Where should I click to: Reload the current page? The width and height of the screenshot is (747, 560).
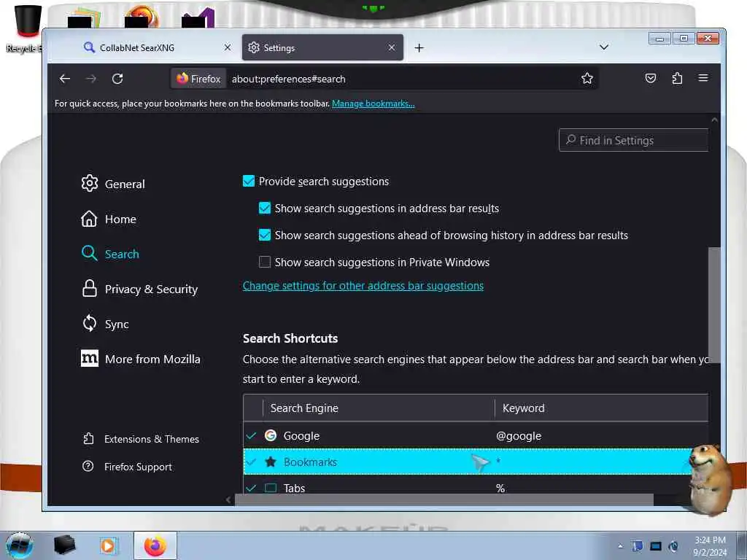click(x=117, y=79)
